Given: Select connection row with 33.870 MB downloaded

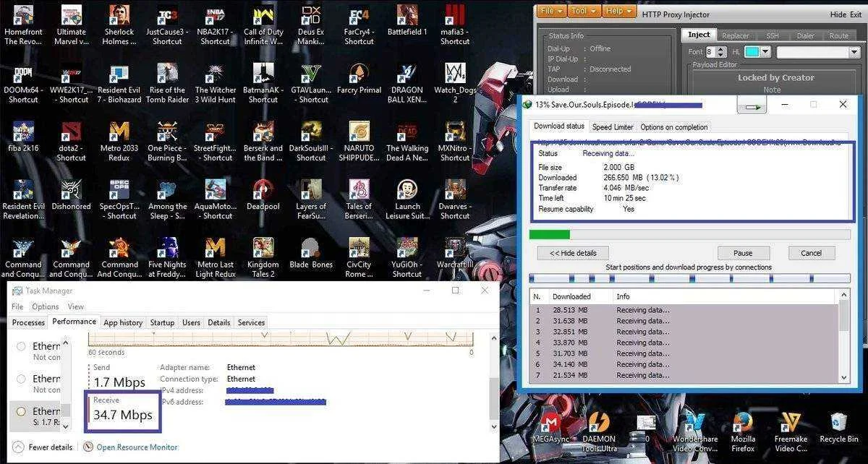Looking at the screenshot, I should point(684,343).
